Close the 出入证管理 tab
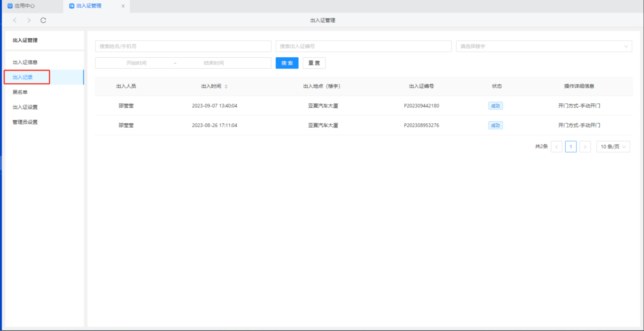 tap(123, 6)
